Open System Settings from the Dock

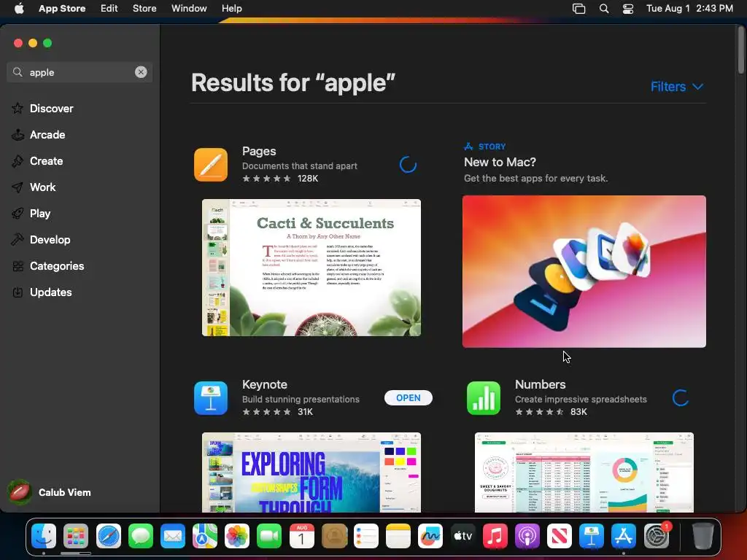657,536
